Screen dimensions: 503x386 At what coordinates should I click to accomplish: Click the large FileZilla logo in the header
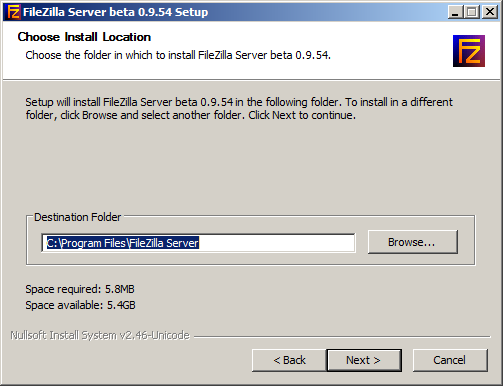(x=469, y=51)
